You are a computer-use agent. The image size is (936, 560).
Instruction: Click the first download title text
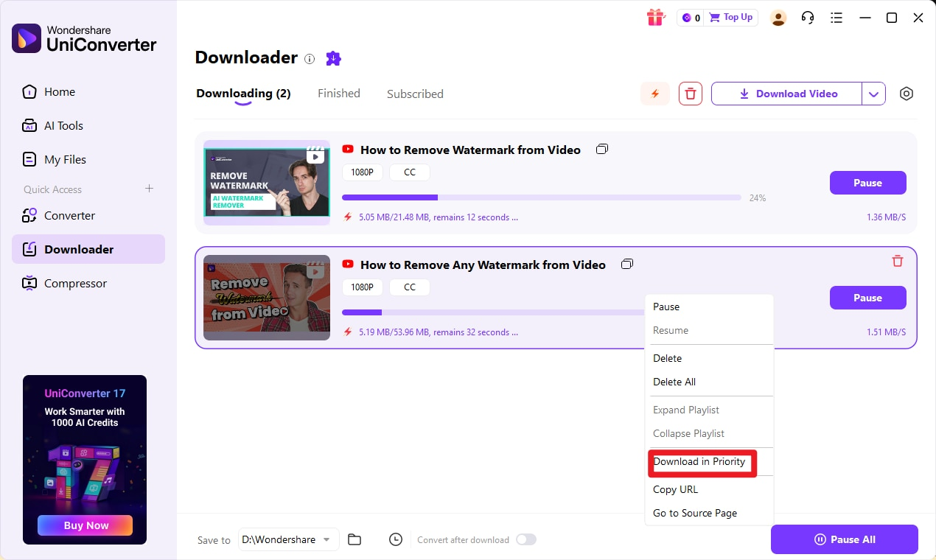(470, 150)
